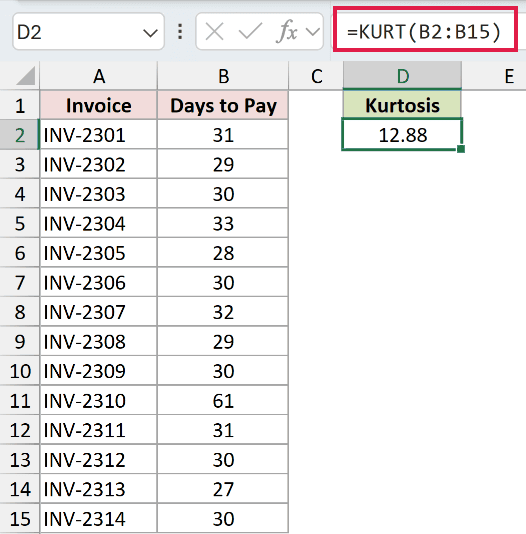Viewport: 526px width, 534px height.
Task: Select cell INV-2301
Action: (x=99, y=135)
